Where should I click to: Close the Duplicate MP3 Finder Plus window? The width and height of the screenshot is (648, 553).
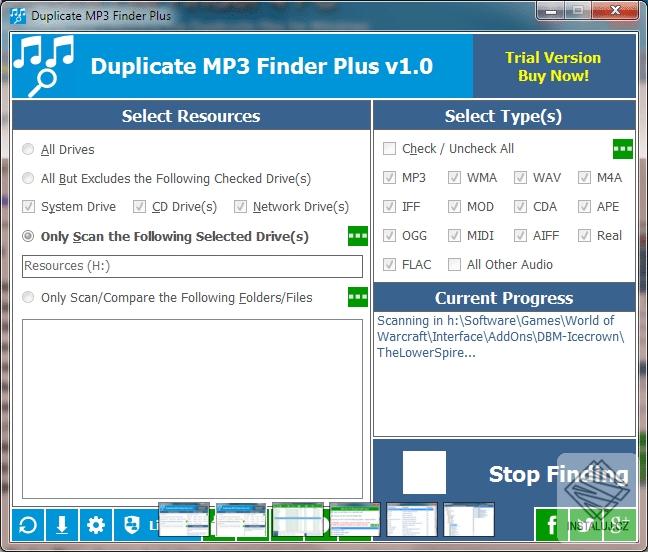pyautogui.click(x=615, y=11)
